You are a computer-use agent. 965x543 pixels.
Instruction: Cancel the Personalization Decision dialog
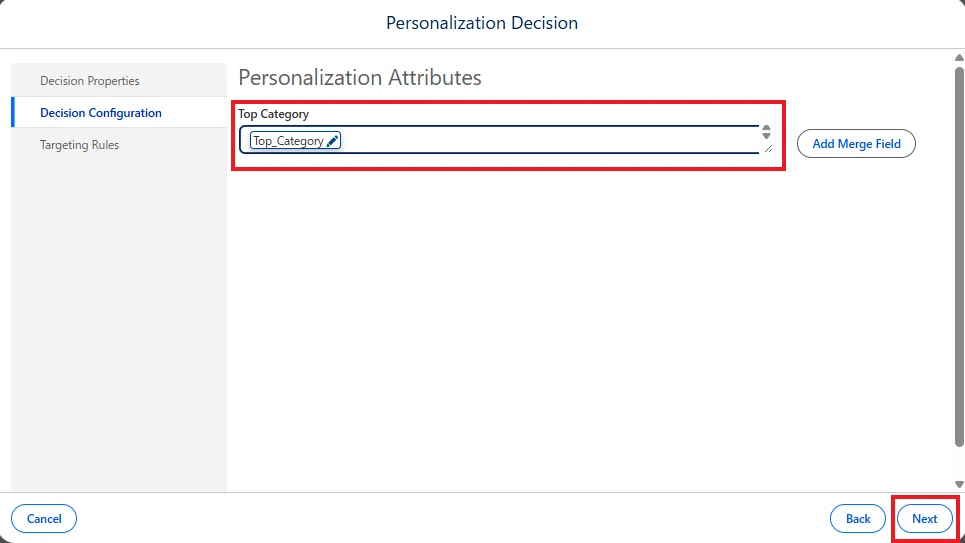[44, 518]
